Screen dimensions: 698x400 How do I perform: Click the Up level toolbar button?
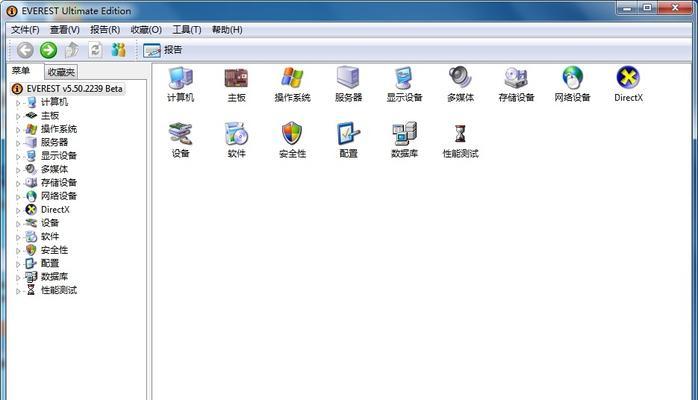pos(72,50)
